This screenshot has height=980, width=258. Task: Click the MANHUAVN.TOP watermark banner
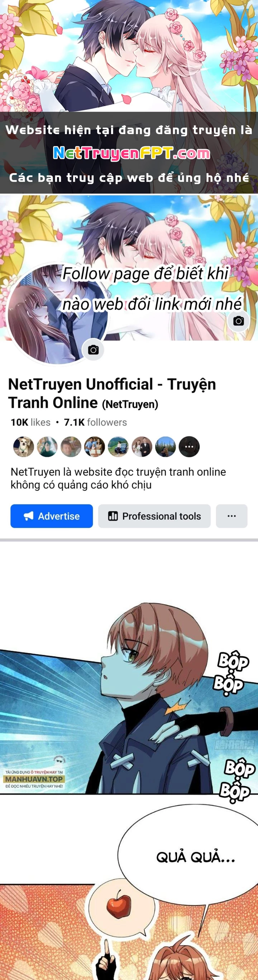tap(34, 778)
